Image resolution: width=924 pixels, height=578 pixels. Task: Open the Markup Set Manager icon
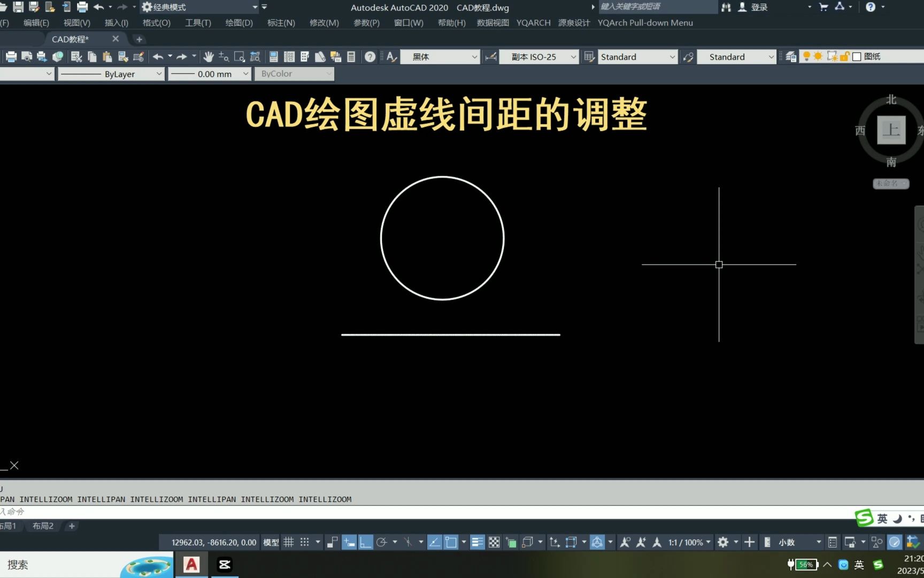pyautogui.click(x=336, y=57)
